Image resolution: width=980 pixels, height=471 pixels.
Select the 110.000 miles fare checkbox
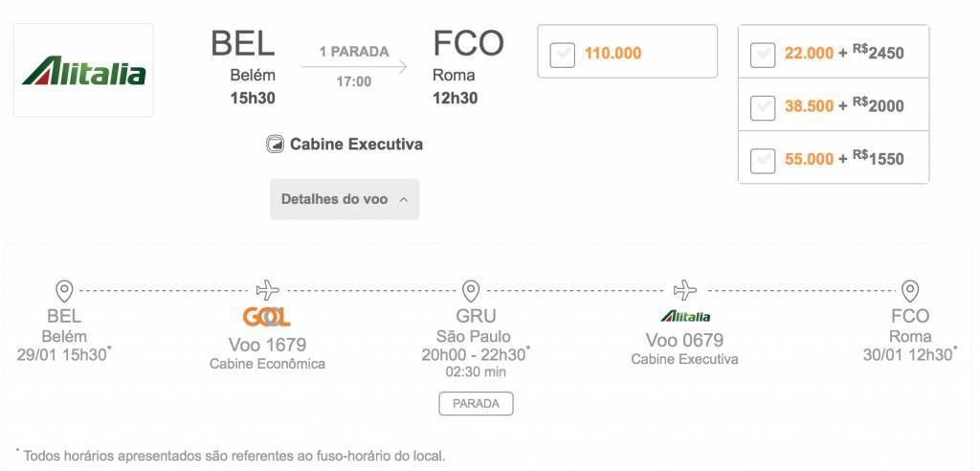point(562,55)
